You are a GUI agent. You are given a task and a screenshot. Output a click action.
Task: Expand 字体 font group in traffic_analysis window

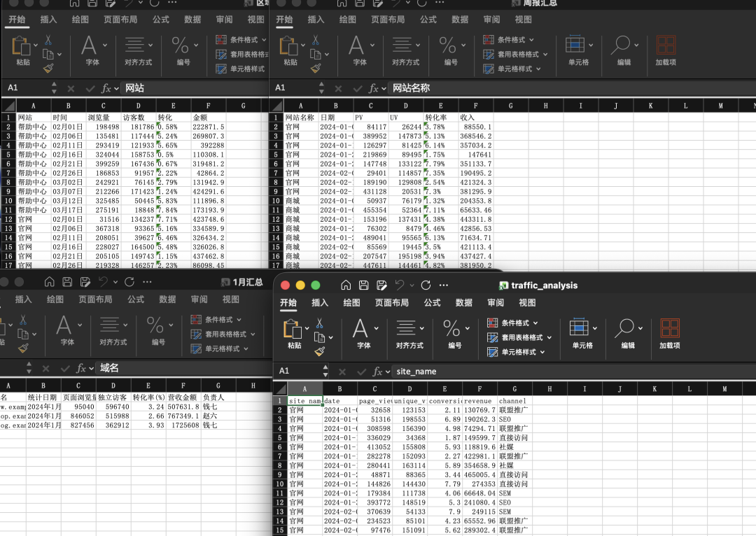pos(363,334)
